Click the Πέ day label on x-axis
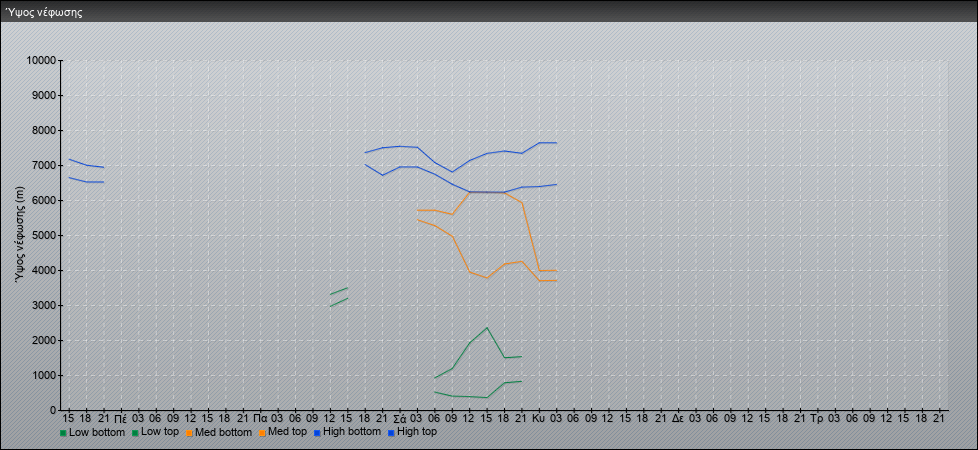This screenshot has height=450, width=978. (x=121, y=419)
